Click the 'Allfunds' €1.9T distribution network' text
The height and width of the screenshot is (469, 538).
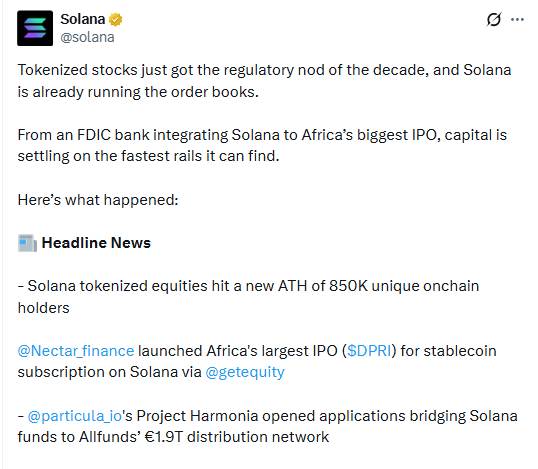coord(204,437)
